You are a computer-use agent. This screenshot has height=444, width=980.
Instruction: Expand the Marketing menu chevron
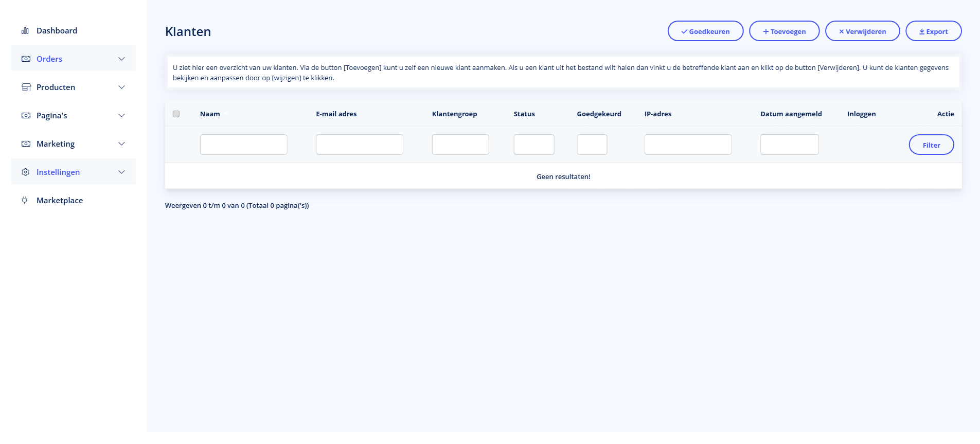click(x=121, y=144)
